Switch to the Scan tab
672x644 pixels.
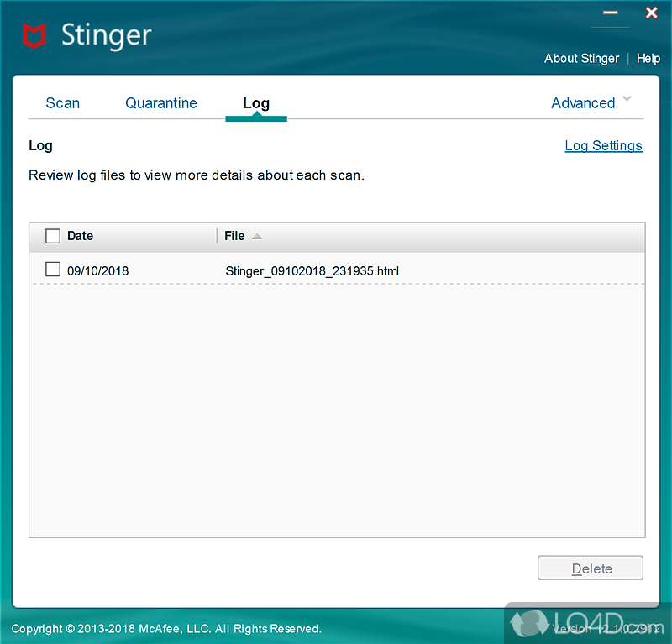point(62,103)
